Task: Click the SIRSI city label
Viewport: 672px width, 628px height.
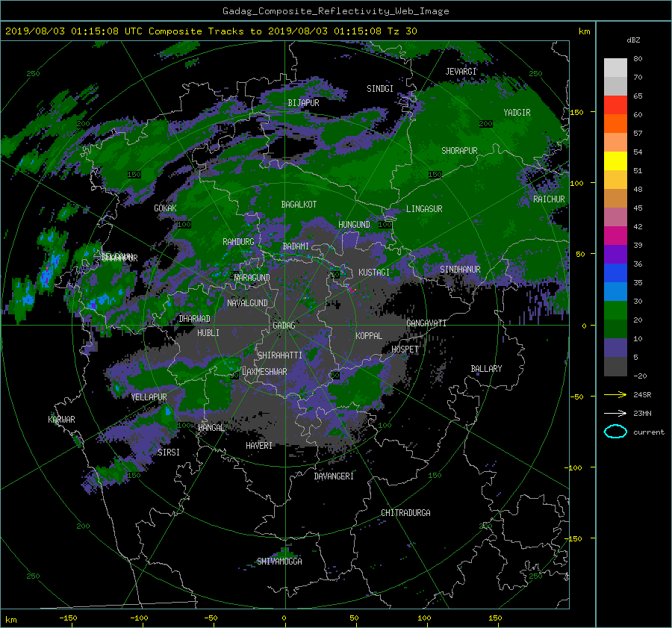Action: coord(169,453)
